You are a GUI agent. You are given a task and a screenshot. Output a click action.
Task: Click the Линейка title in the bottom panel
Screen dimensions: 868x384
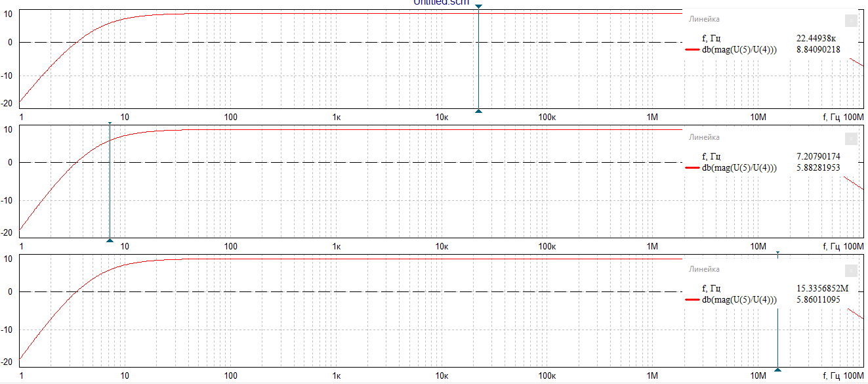704,270
